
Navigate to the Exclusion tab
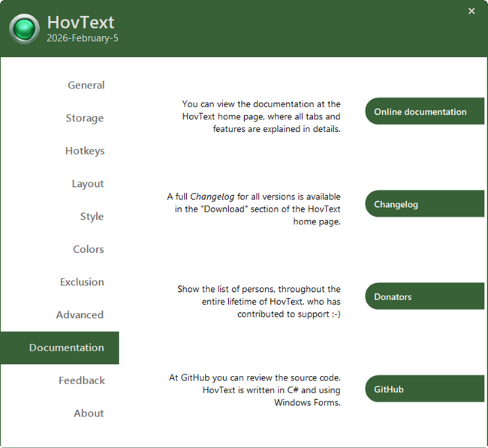[x=82, y=282]
